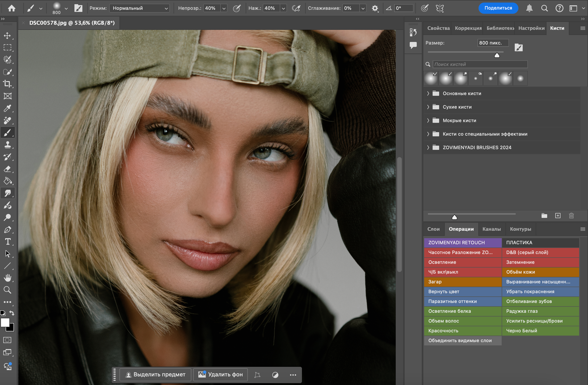Viewport: 588px width, 385px height.
Task: Select the Hand tool
Action: [7, 278]
